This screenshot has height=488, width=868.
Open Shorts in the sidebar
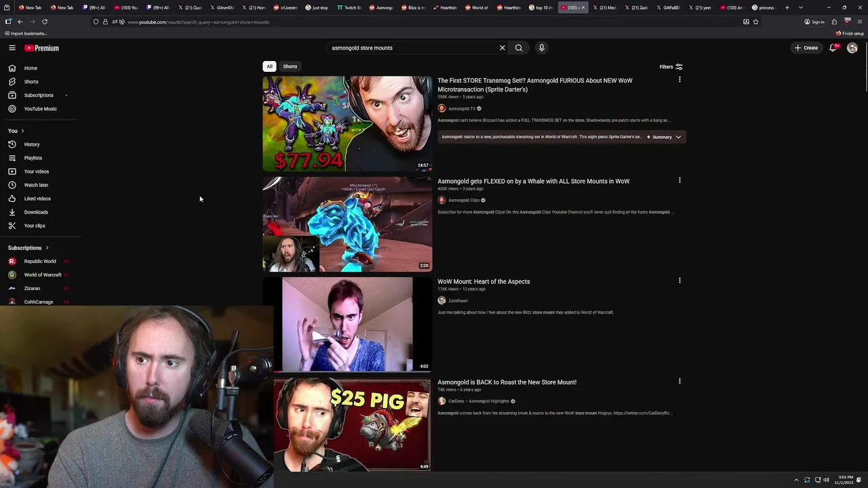31,82
